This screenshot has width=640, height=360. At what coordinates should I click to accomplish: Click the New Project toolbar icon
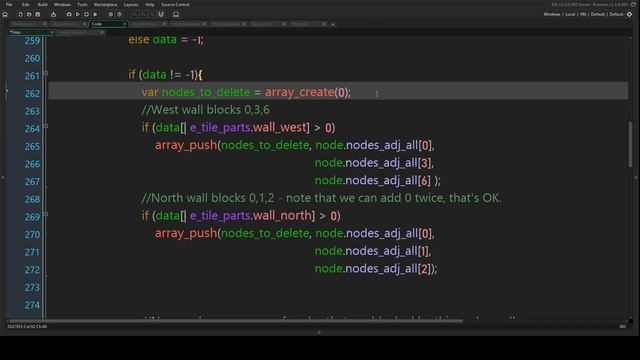click(20, 14)
